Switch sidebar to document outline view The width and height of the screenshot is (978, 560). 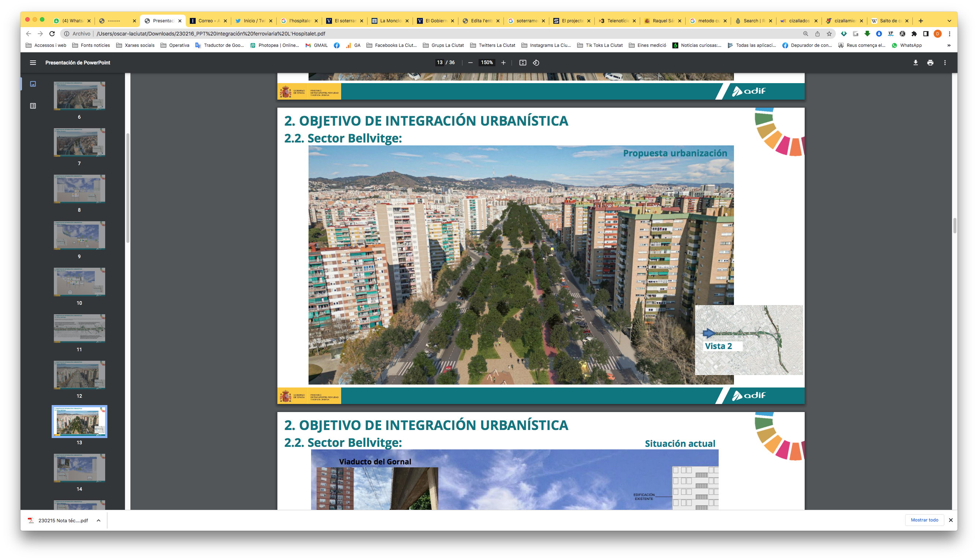click(x=33, y=106)
